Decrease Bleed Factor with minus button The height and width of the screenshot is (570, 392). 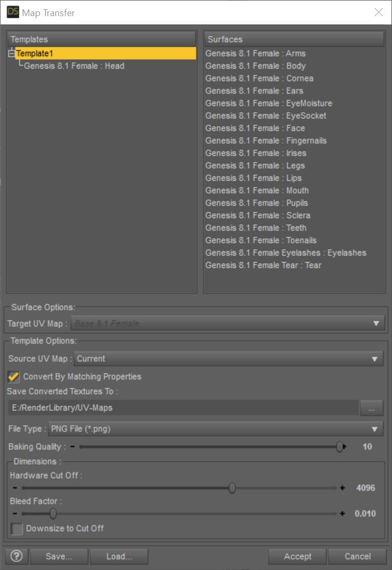15,513
